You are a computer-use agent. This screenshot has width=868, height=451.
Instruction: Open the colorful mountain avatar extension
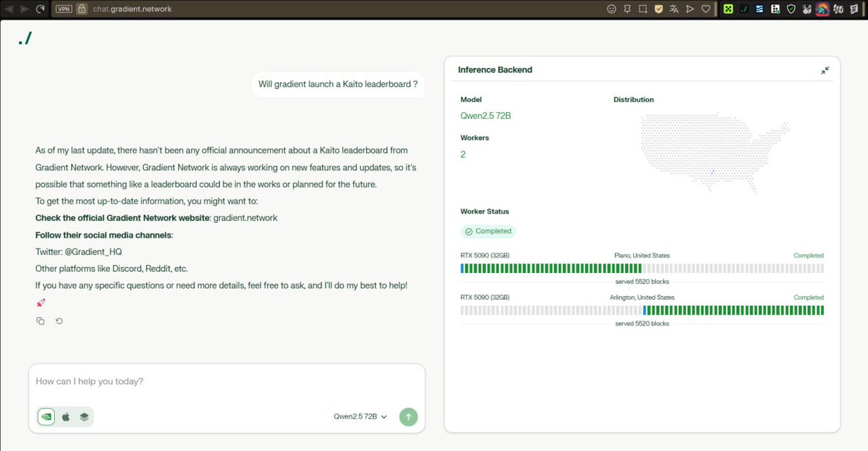(822, 9)
